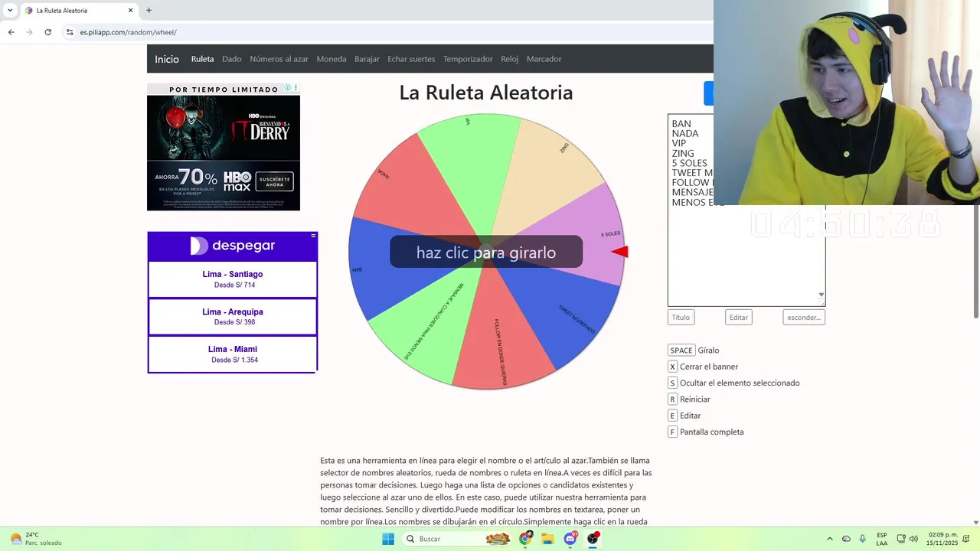Screen dimensions: 980x551
Task: Go to the Reloj page
Action: tap(510, 59)
